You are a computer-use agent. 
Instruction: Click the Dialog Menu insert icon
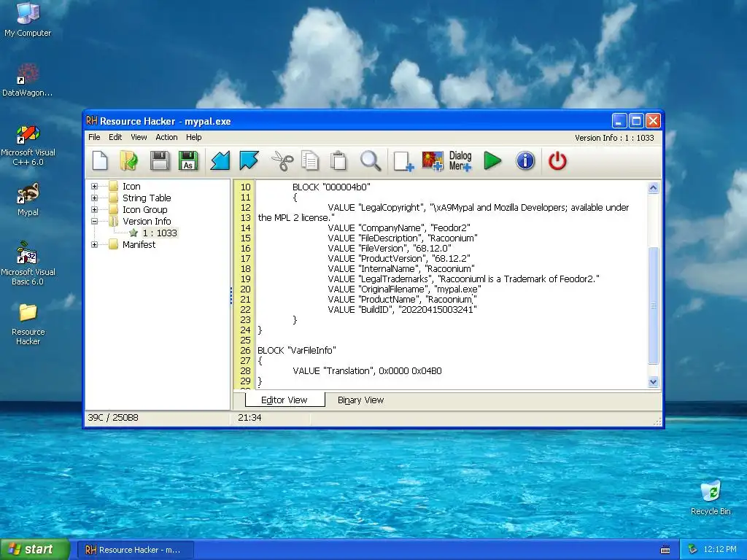(460, 161)
